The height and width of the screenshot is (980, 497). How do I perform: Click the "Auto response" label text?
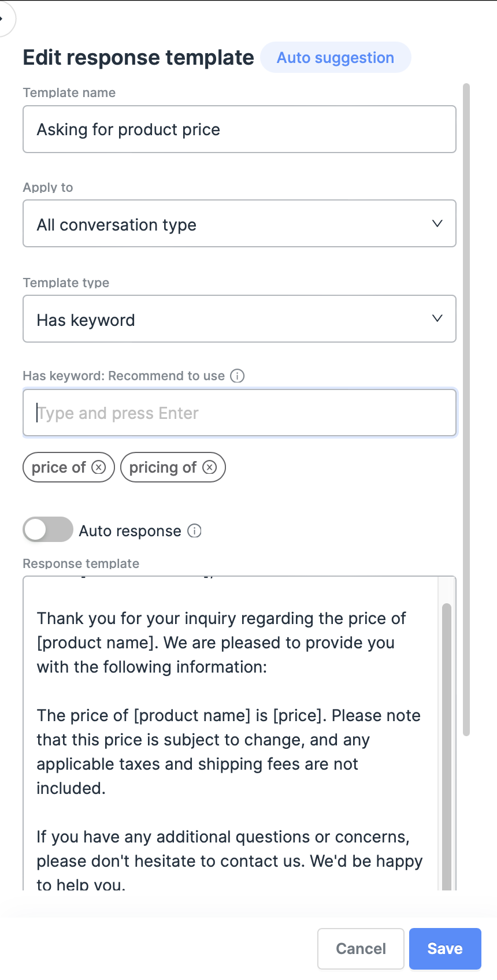pos(130,531)
